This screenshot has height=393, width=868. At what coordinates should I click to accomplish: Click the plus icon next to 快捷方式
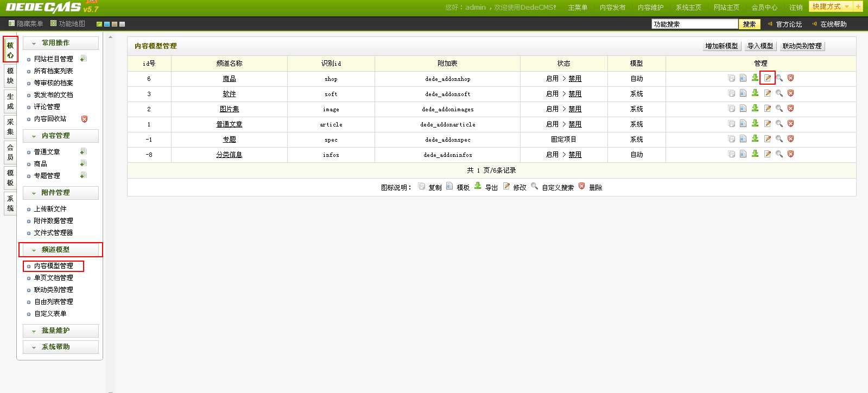coord(858,7)
